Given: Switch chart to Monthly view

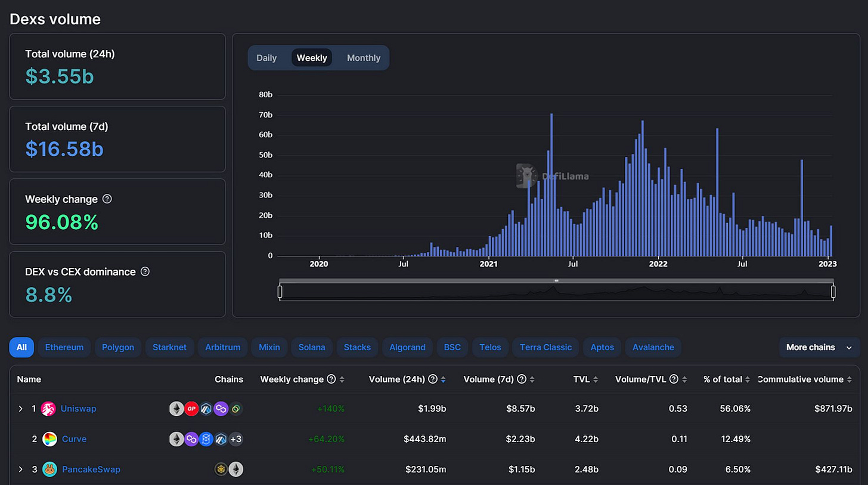Looking at the screenshot, I should (x=364, y=58).
